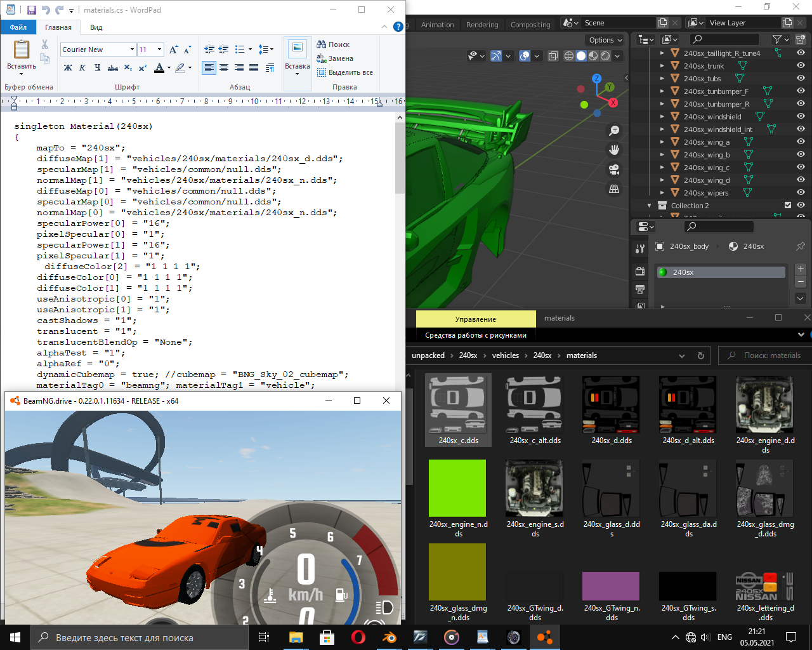Decrease paragraph indent in WordPad
Screen dimensions: 812x650
209,49
